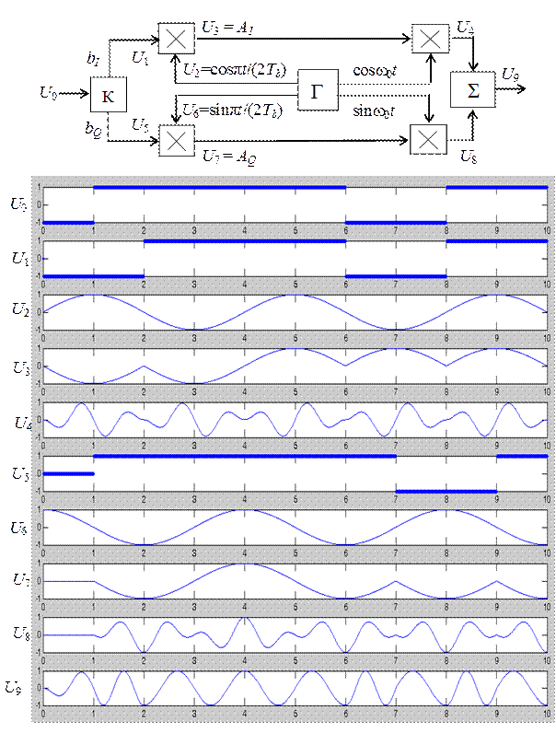The width and height of the screenshot is (556, 756).
Task: Click the b_I label above the K block
Action: click(93, 59)
